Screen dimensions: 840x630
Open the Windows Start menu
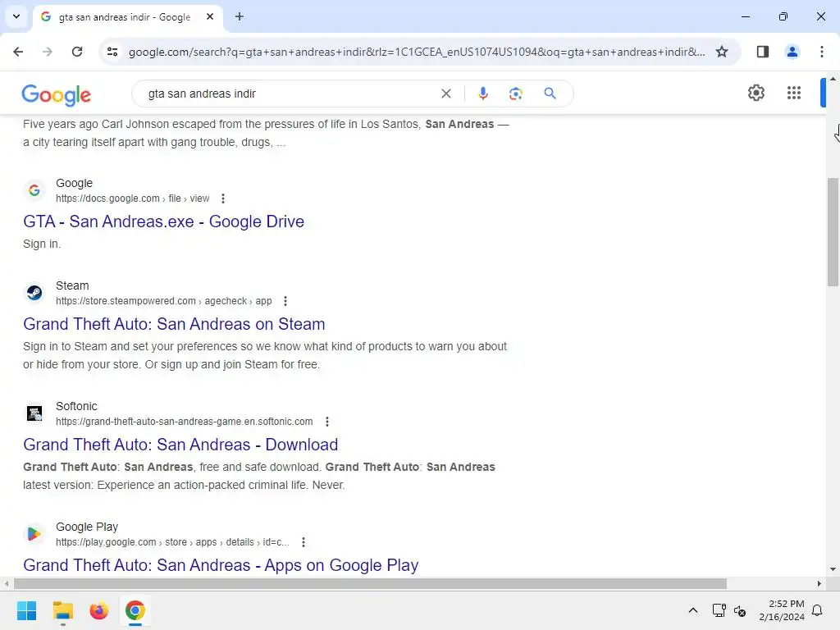26,610
